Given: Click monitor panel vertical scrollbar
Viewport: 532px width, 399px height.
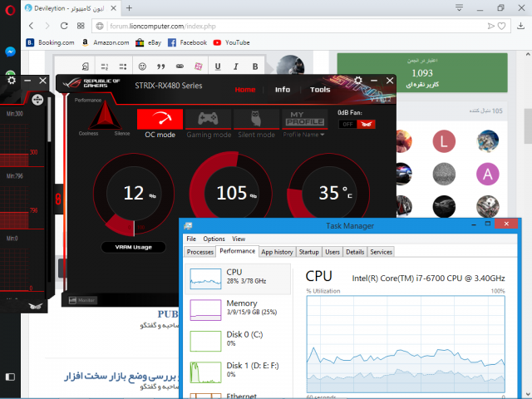Looking at the screenshot, I should tap(50, 119).
